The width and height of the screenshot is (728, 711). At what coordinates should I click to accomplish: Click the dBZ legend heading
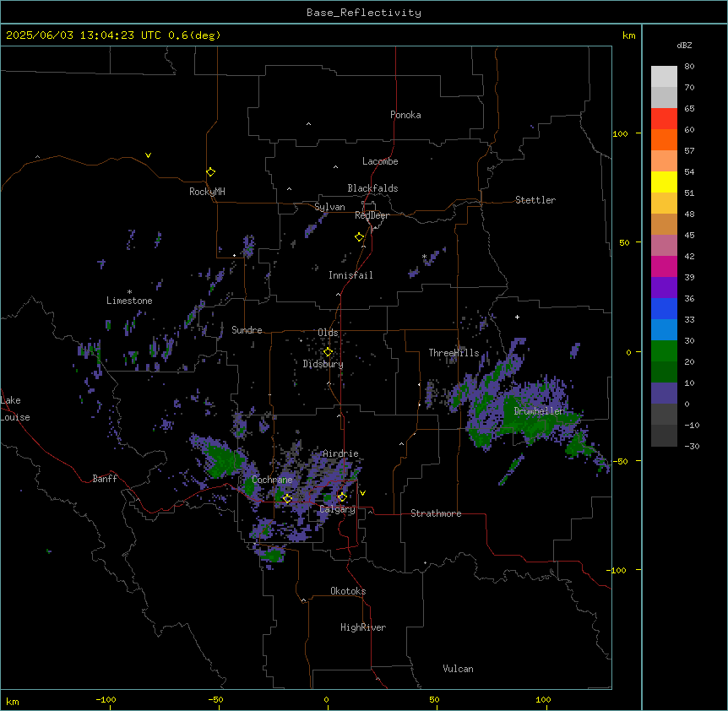click(x=684, y=45)
